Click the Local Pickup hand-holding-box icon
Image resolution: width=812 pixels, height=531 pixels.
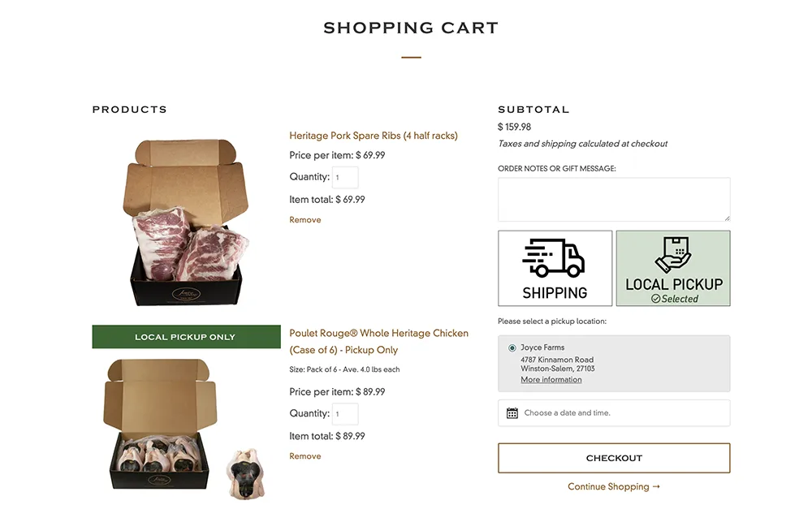pos(673,258)
